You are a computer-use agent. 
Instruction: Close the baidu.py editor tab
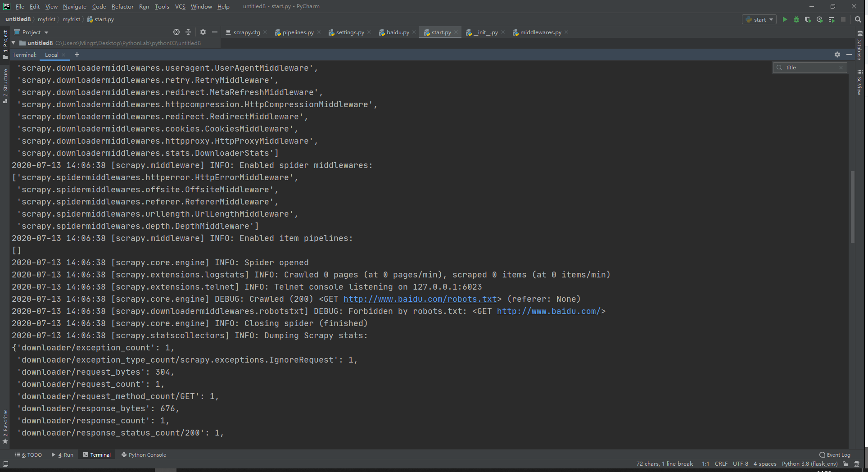(414, 32)
